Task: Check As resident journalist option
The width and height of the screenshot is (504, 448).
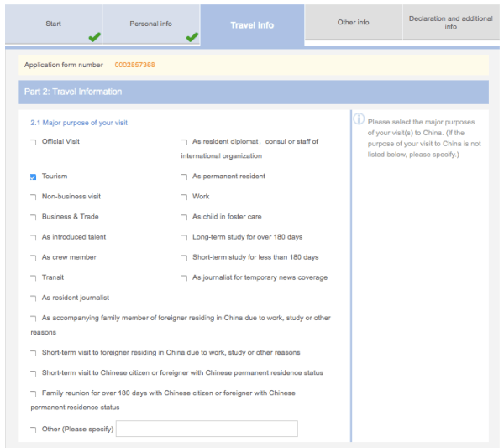Action: [34, 298]
